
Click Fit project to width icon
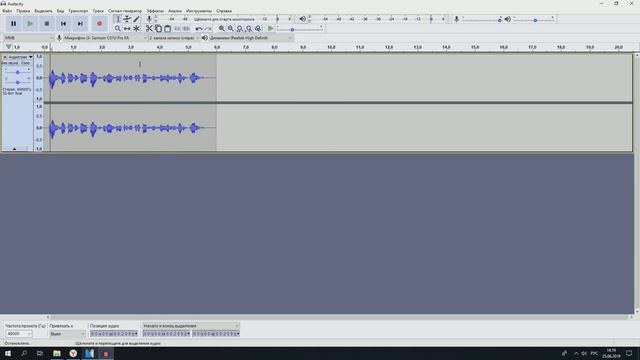tap(249, 29)
